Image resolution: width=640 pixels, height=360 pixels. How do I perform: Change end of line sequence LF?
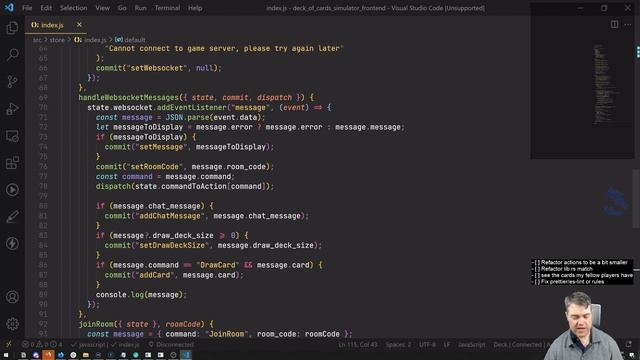coord(447,344)
